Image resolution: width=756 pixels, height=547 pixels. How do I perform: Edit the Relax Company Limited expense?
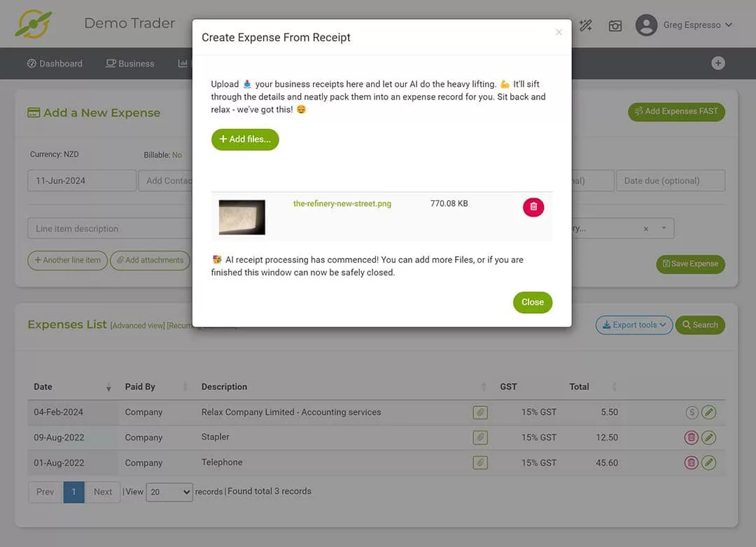pyautogui.click(x=708, y=413)
